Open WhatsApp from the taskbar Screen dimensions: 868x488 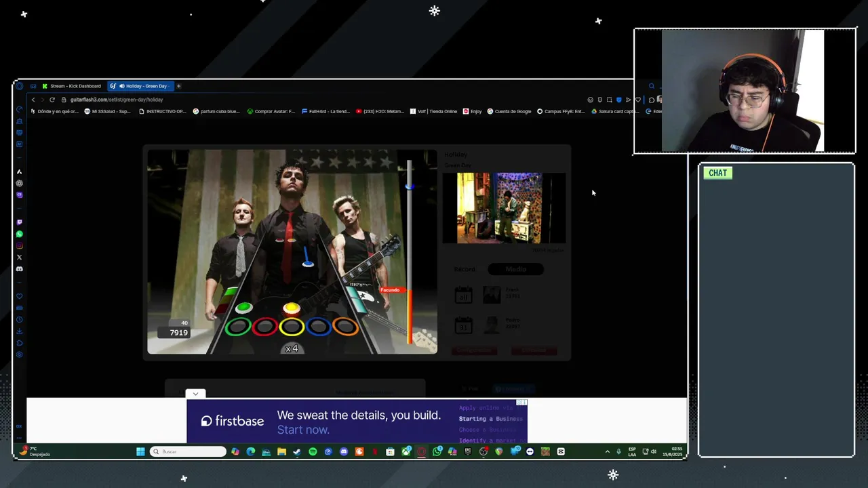tap(437, 451)
